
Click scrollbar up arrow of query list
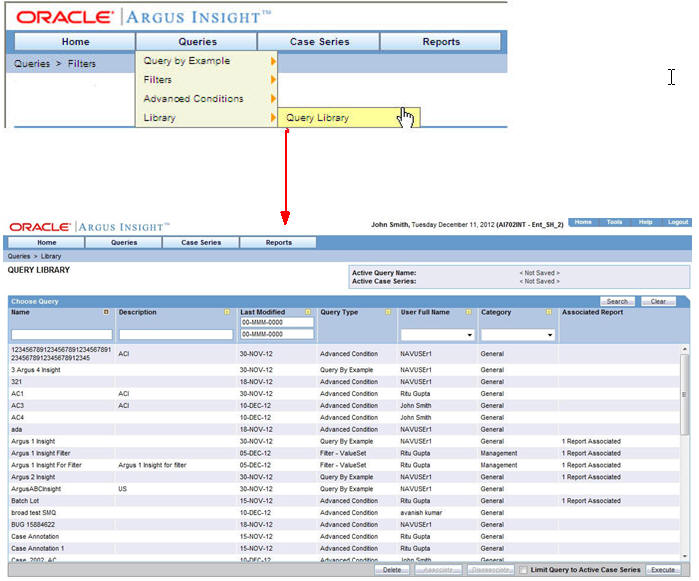click(684, 349)
